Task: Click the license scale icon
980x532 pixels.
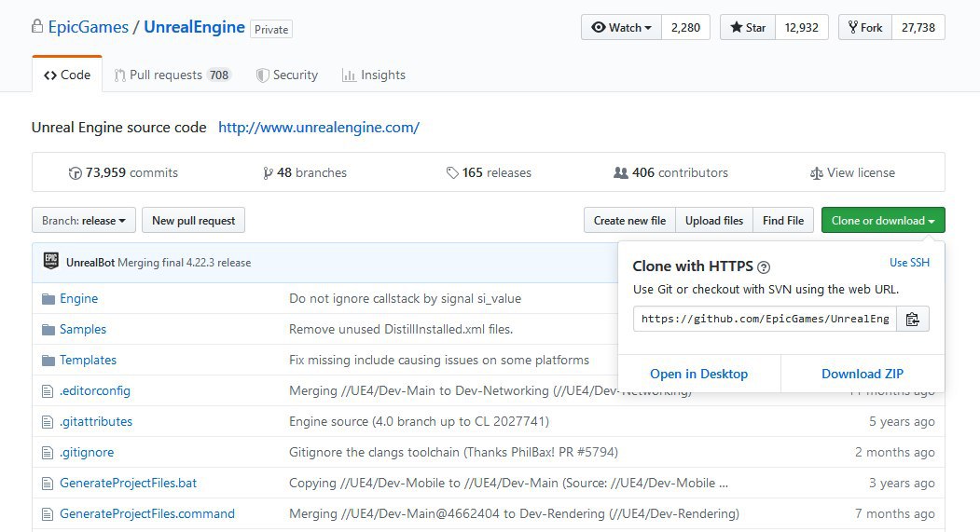Action: click(816, 173)
